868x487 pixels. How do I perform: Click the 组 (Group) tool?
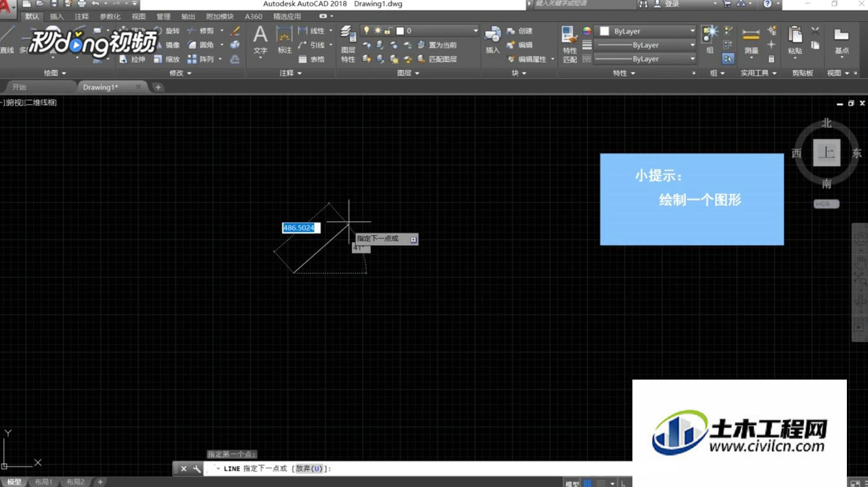710,40
